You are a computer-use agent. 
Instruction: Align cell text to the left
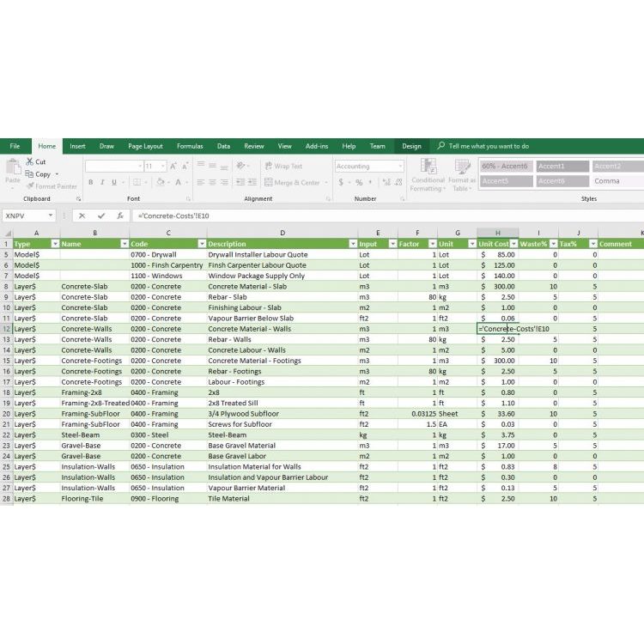point(201,182)
